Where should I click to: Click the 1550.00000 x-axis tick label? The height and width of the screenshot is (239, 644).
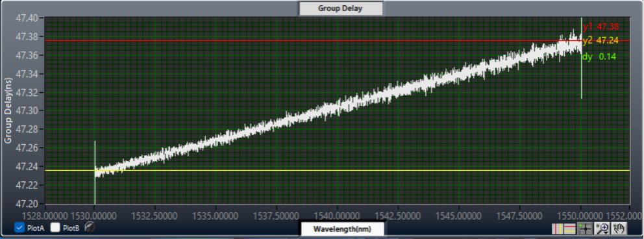click(580, 216)
